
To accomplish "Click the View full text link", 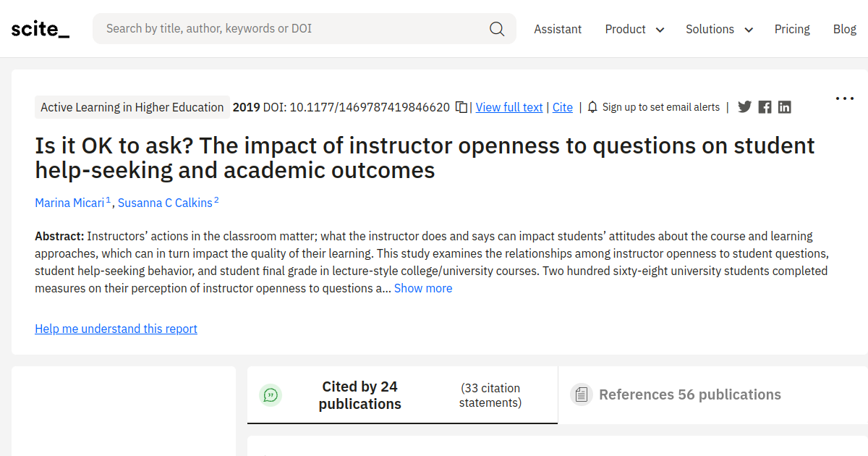I will tap(509, 106).
